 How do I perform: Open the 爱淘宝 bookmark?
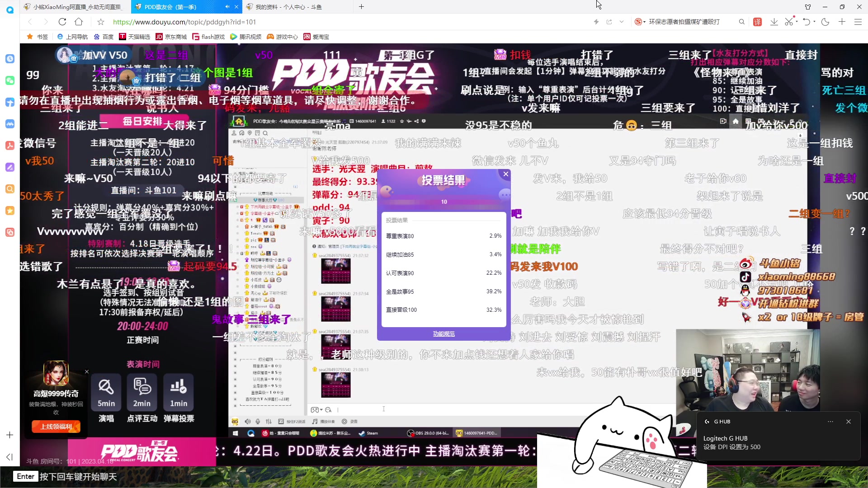(316, 37)
